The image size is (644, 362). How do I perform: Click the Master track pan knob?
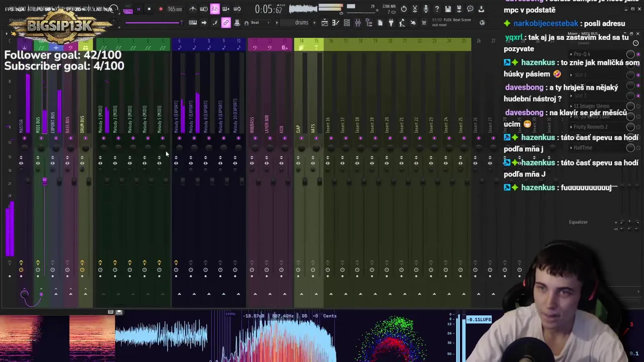pos(24,148)
